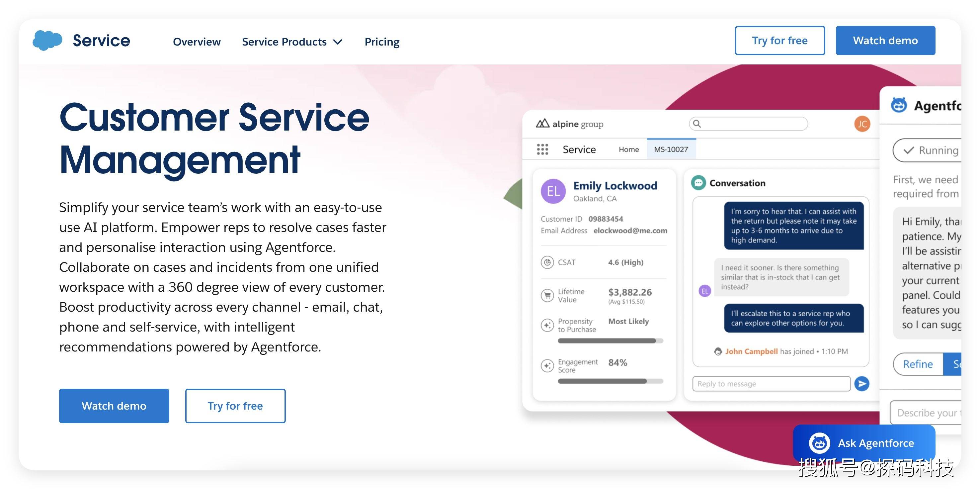Click the Lifetime Value cart icon
This screenshot has height=489, width=980.
pos(547,295)
